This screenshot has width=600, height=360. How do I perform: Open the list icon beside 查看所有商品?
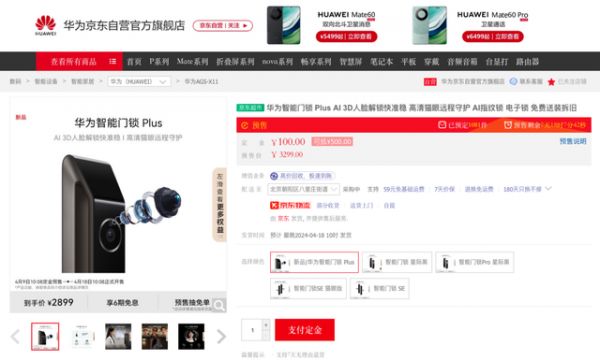click(x=112, y=61)
